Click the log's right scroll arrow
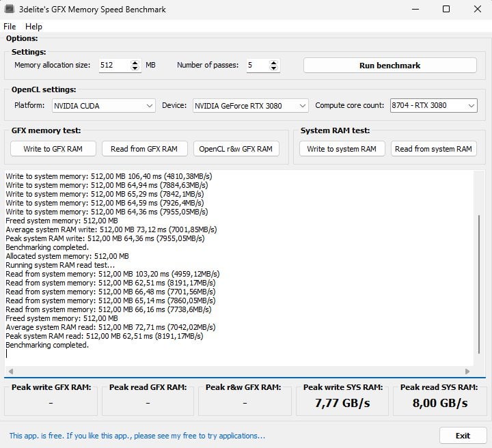 point(467,372)
